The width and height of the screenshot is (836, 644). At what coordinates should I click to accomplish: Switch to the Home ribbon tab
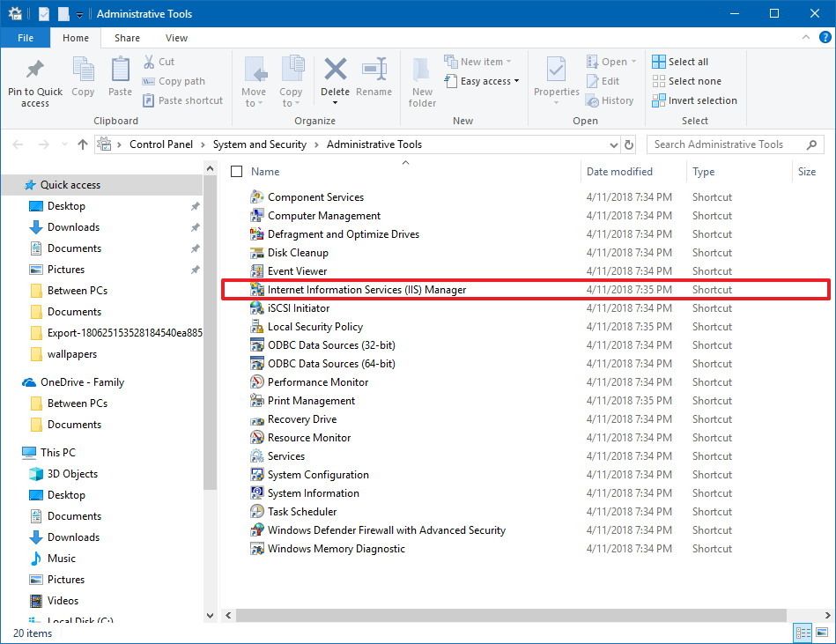click(75, 37)
